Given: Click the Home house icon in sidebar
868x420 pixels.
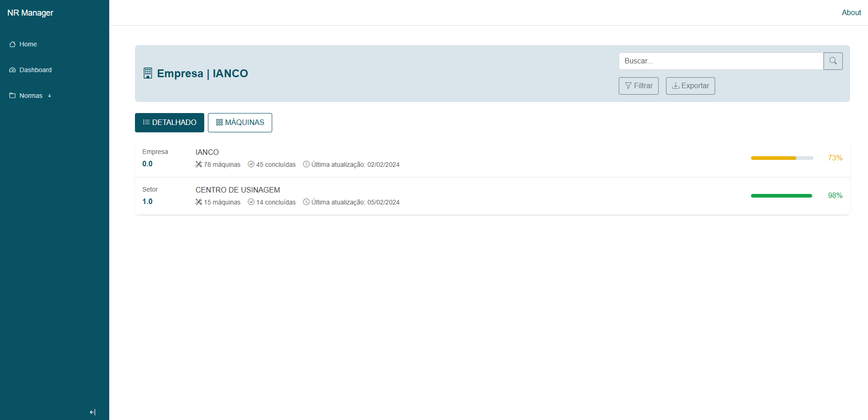Looking at the screenshot, I should click(x=12, y=45).
